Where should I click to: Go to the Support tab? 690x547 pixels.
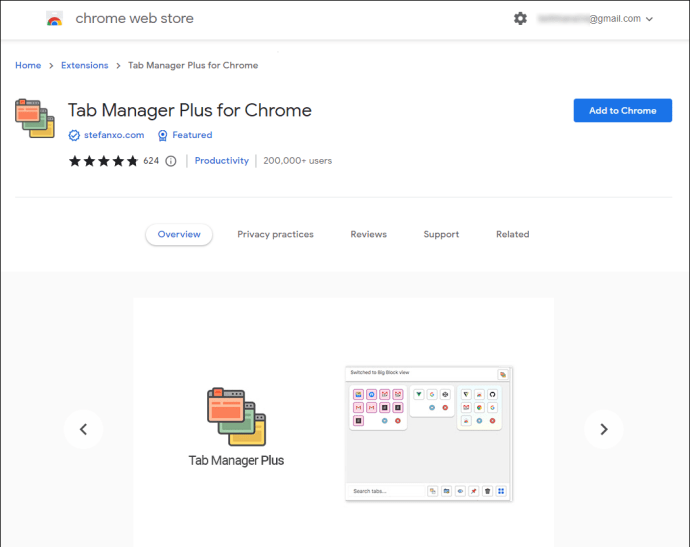click(x=441, y=235)
